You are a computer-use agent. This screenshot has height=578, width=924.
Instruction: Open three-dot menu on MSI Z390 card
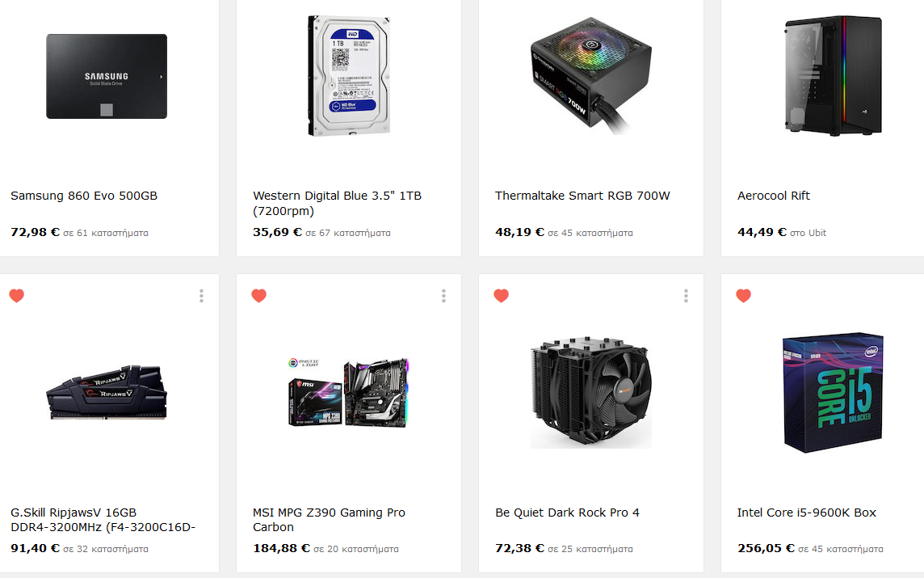tap(443, 296)
